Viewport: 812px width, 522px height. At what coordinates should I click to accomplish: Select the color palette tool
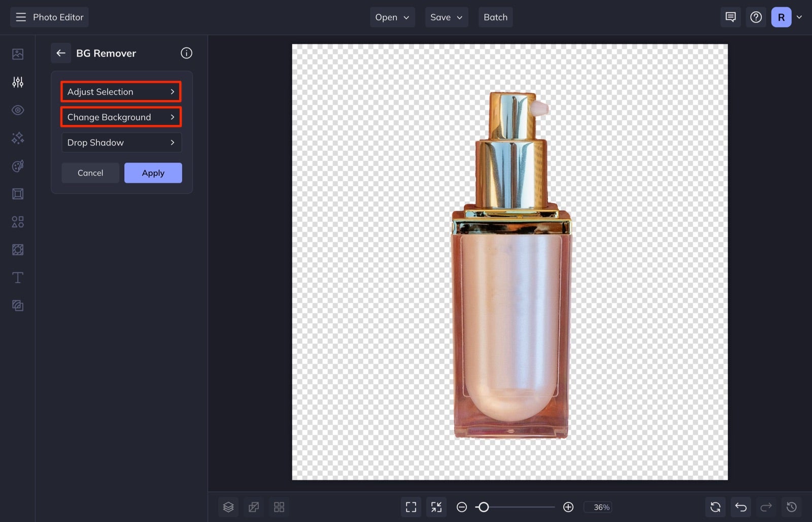18,166
